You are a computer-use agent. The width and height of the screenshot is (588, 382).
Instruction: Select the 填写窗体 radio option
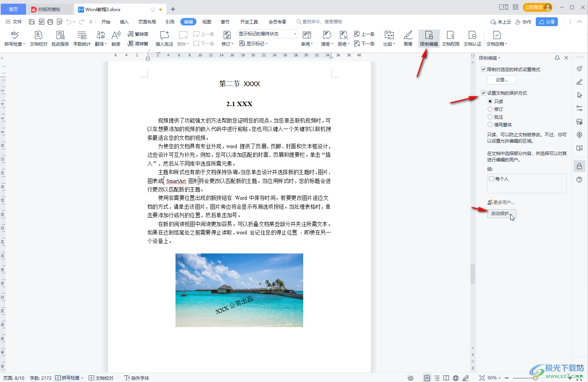(490, 125)
